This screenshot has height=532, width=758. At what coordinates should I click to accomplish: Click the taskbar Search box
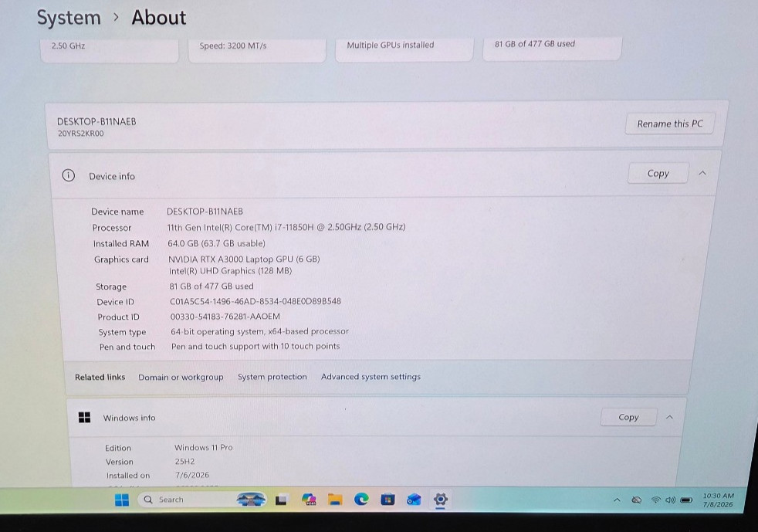(x=202, y=500)
